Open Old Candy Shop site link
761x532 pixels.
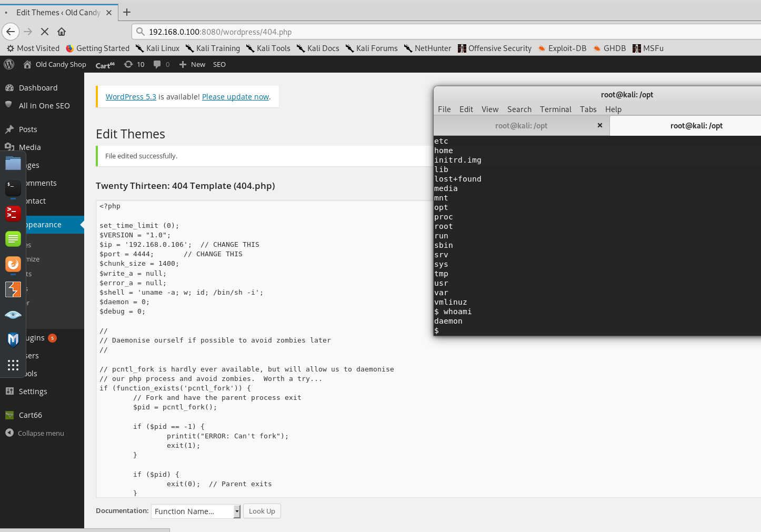55,64
